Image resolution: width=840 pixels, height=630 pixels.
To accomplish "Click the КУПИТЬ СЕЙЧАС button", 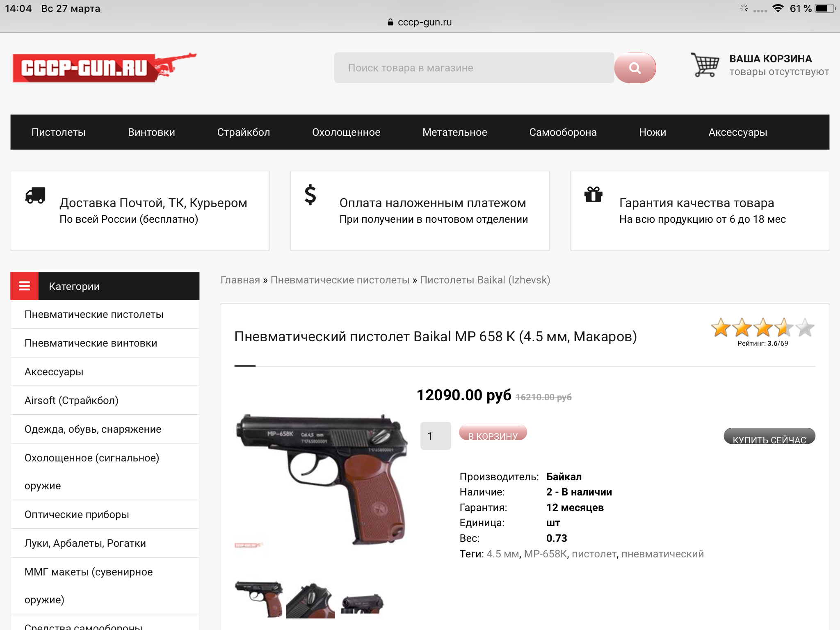I will tap(769, 436).
